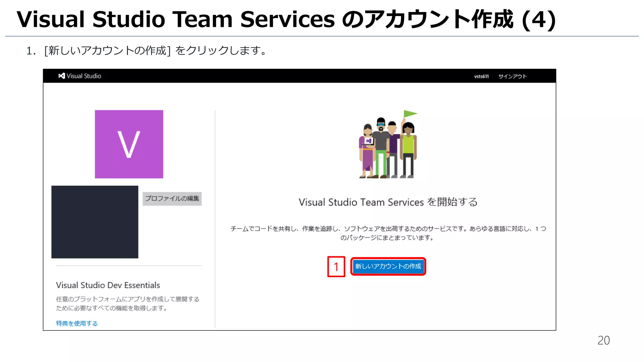Viewport: 644px width, 362px height.
Task: Open the 特典を使用する link
Action: click(77, 323)
